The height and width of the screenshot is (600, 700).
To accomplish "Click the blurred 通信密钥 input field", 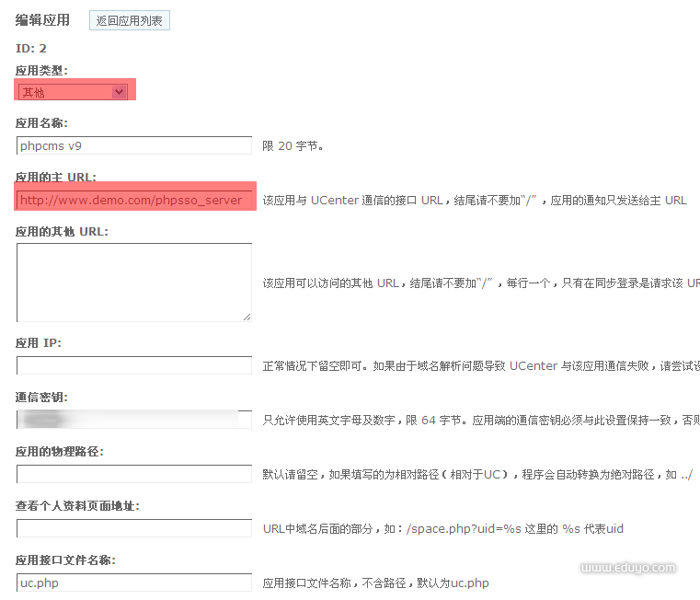I will click(133, 420).
